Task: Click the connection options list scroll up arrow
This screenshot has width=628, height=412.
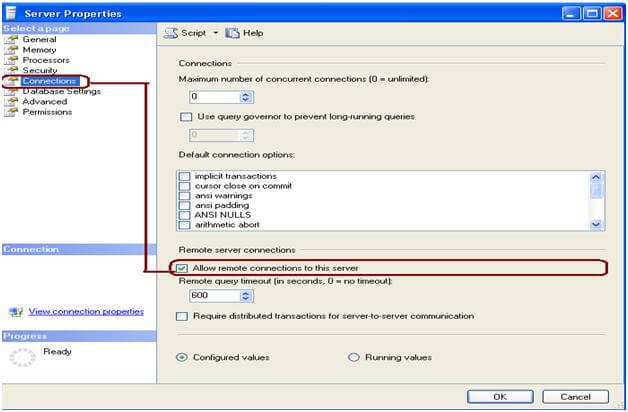Action: click(596, 177)
